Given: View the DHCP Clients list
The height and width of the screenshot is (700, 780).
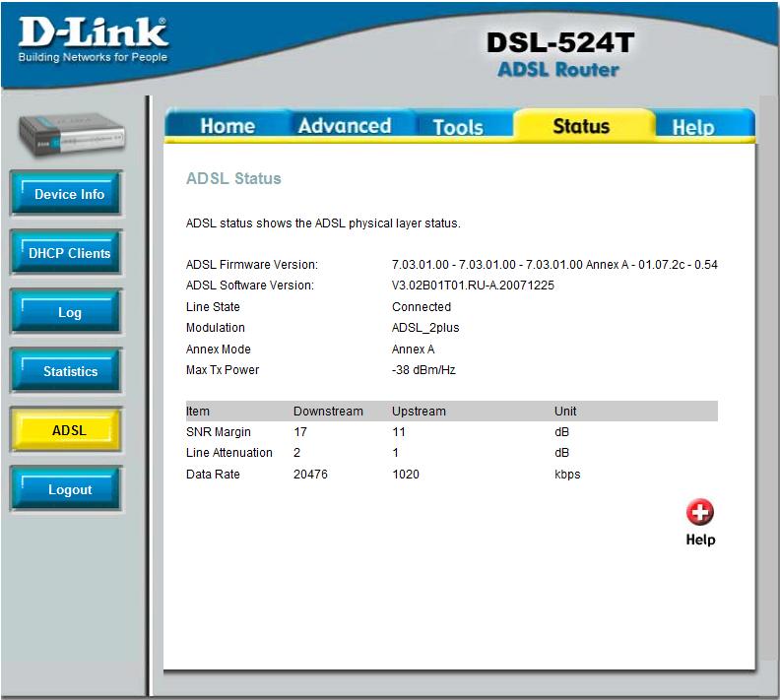Looking at the screenshot, I should 68,253.
